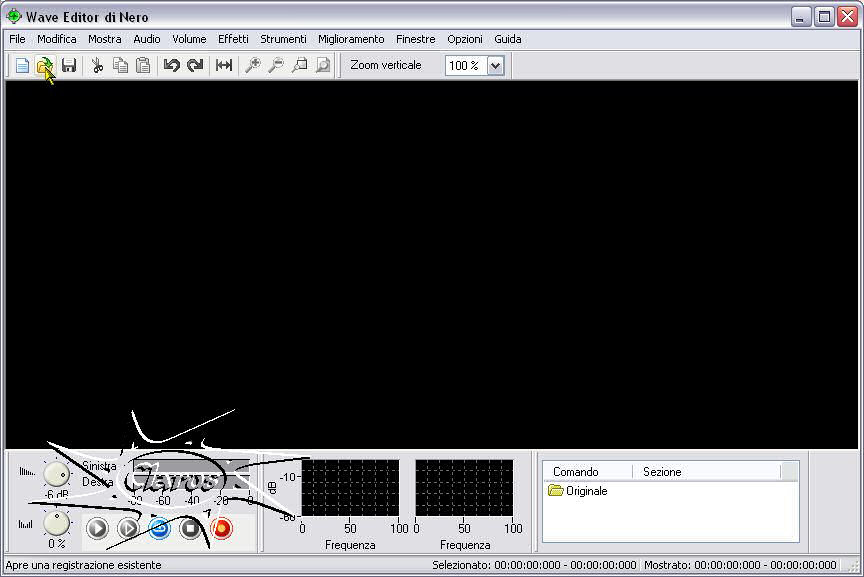Viewport: 864px width, 577px height.
Task: Undo the last action with the toolbar arrow
Action: (171, 66)
